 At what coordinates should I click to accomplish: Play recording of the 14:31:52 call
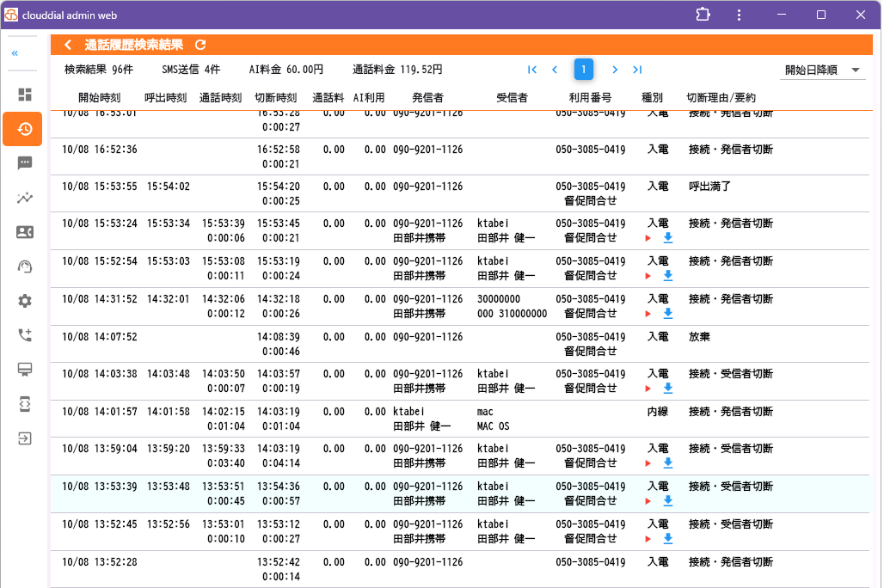coord(648,314)
